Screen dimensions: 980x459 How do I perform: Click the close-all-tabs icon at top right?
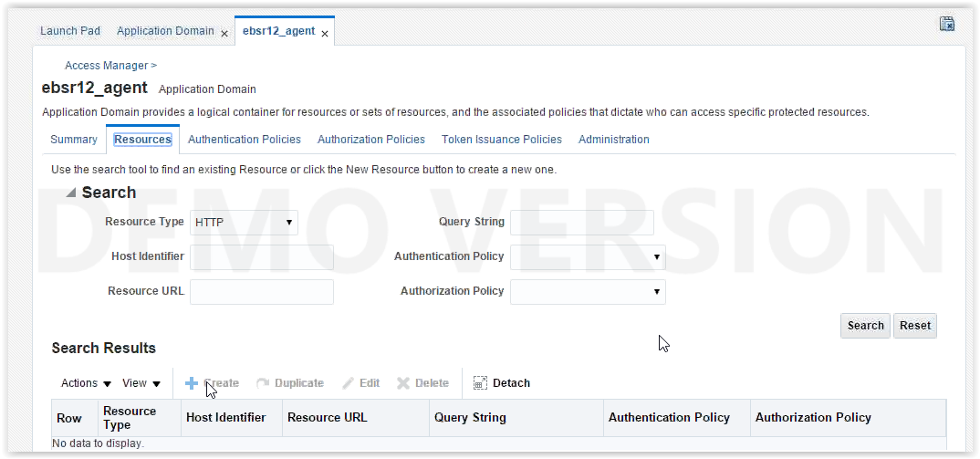[x=947, y=24]
